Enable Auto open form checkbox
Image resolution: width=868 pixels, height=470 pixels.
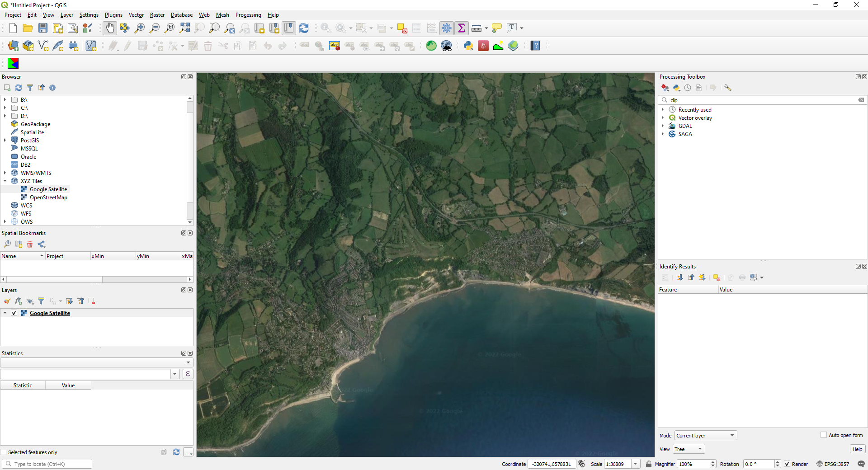coord(824,435)
